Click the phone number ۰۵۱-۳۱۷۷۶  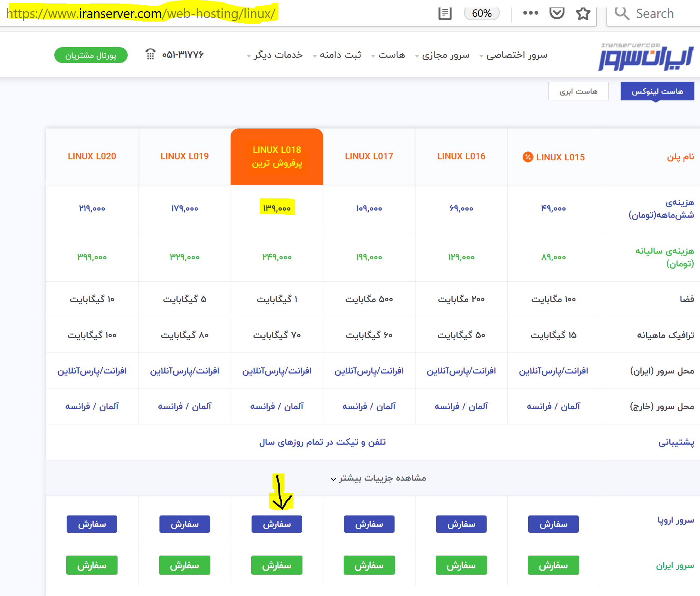[x=183, y=55]
